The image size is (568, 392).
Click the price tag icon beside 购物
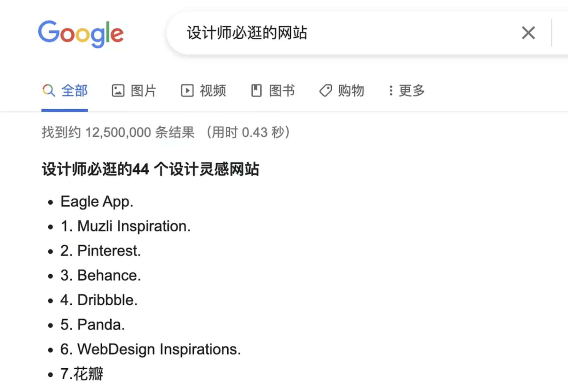[x=326, y=90]
